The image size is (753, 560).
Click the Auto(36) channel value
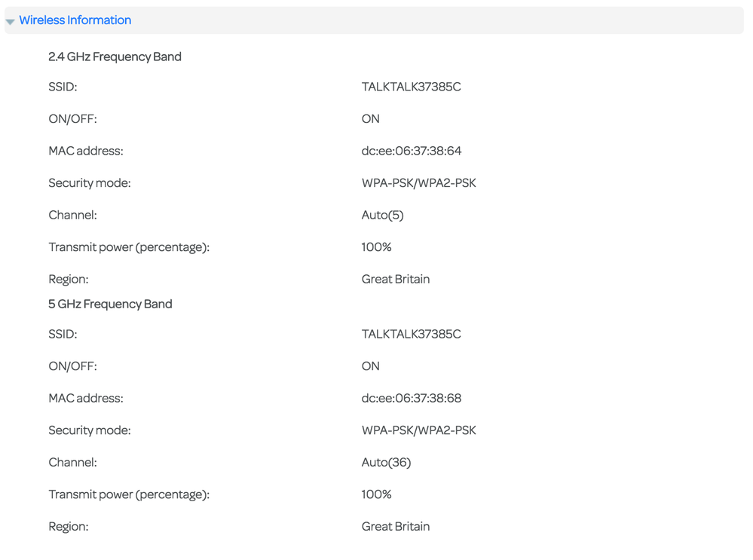tap(386, 462)
